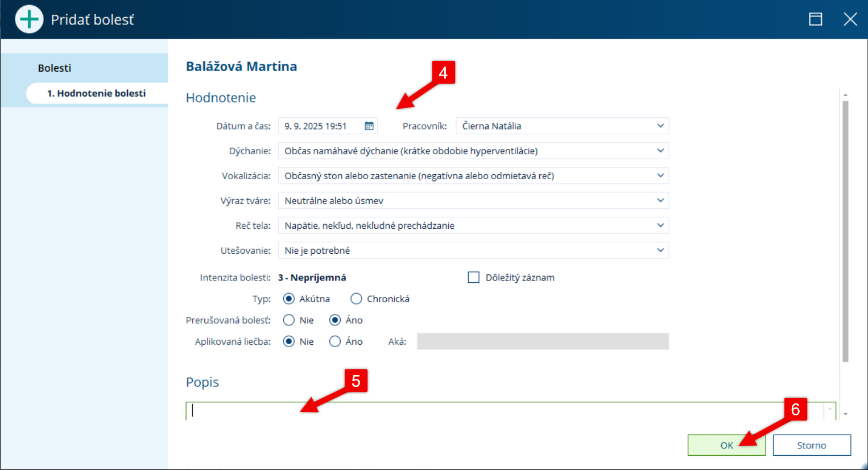Open the Utešovanie dropdown
Image resolution: width=868 pixels, height=470 pixels.
473,250
